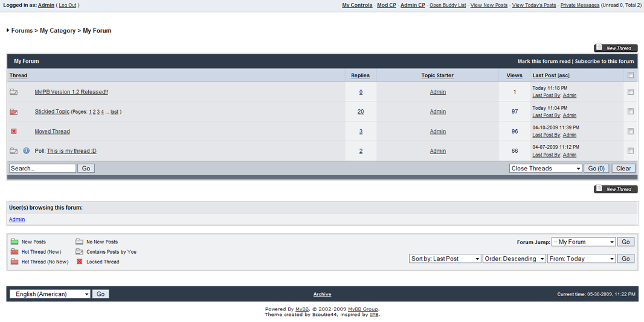Open the Moved Thread link
Viewport: 644px width, 322px height.
[52, 132]
